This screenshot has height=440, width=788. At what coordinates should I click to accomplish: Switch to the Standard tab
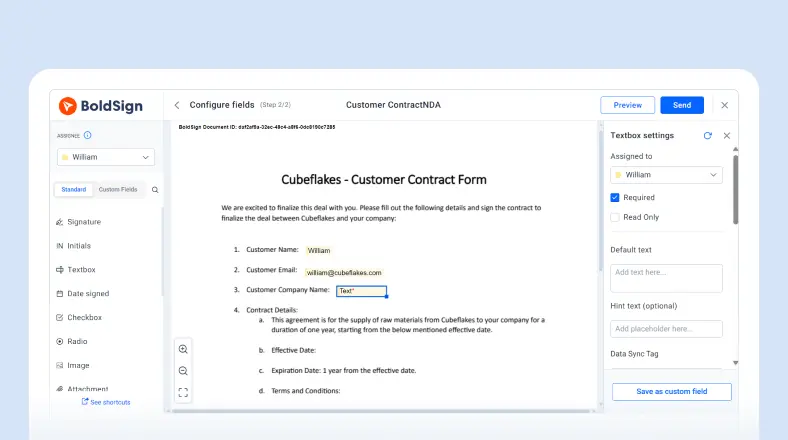(x=74, y=189)
